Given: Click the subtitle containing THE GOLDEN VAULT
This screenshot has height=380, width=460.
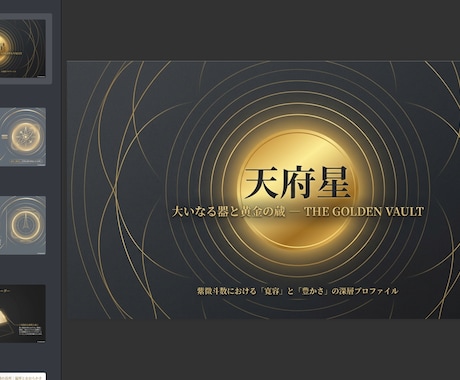Looking at the screenshot, I should [298, 212].
